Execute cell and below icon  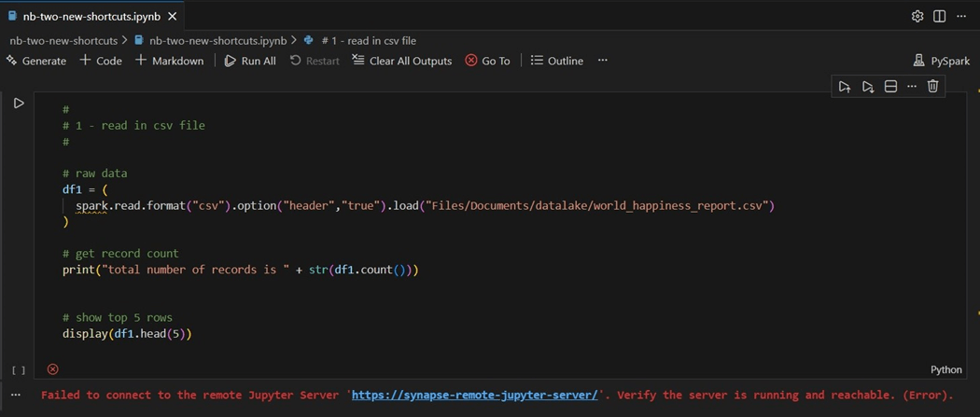click(867, 86)
